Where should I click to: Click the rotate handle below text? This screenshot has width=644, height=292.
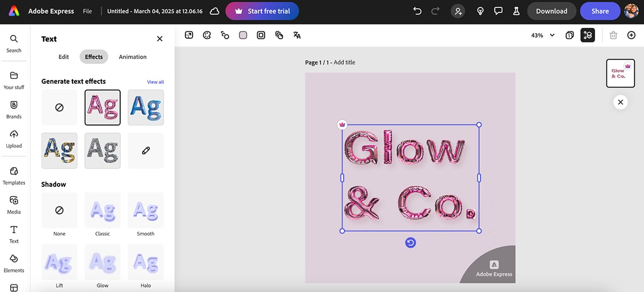(x=411, y=243)
